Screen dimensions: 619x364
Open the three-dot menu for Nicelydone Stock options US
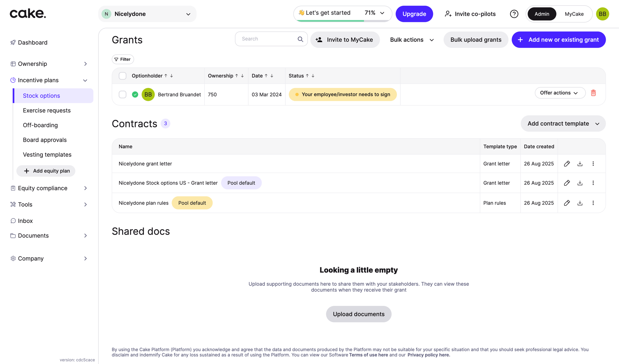pyautogui.click(x=593, y=183)
